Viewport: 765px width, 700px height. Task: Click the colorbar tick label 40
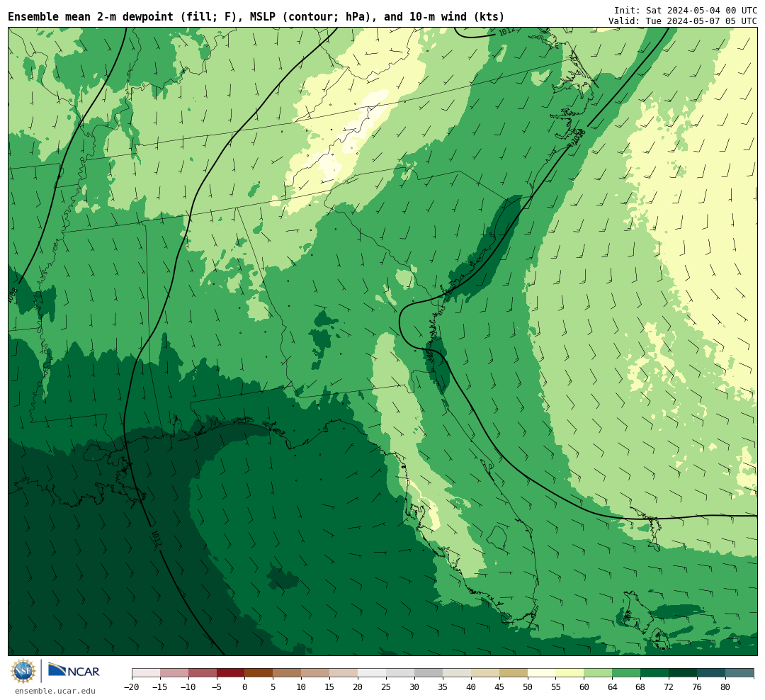coord(471,687)
